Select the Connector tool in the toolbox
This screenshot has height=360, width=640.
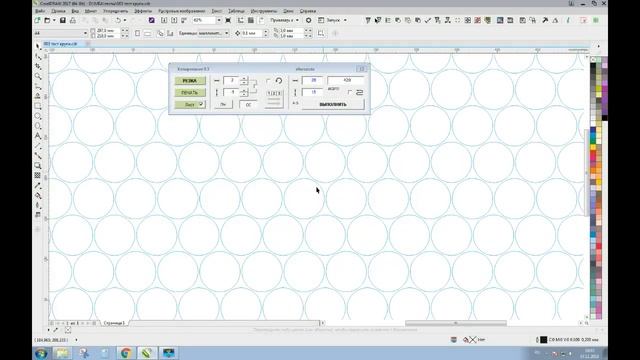point(38,156)
